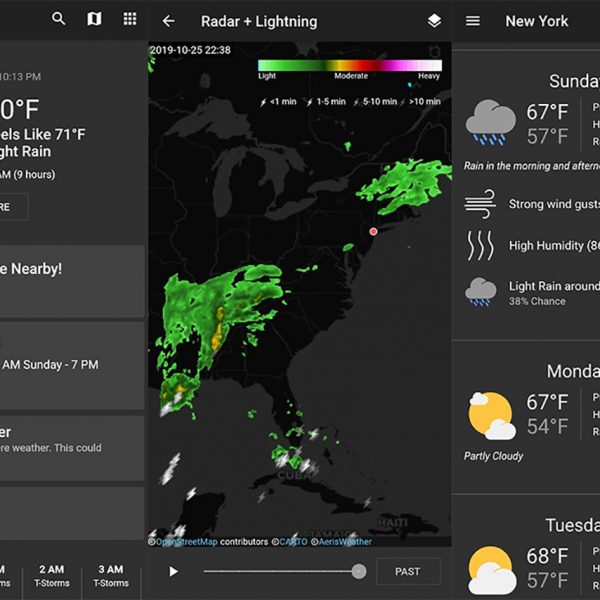
Task: Open the radar map layers selector
Action: point(434,21)
